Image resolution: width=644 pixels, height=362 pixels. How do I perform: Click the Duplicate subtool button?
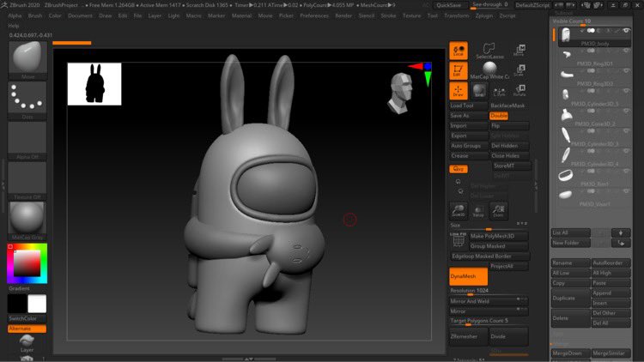[x=570, y=298]
